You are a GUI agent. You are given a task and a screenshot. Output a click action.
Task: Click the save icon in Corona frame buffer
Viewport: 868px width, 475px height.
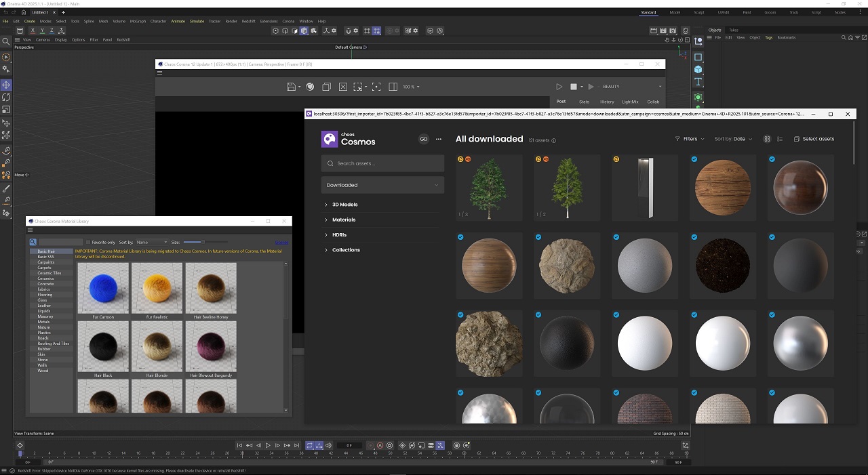coord(291,87)
